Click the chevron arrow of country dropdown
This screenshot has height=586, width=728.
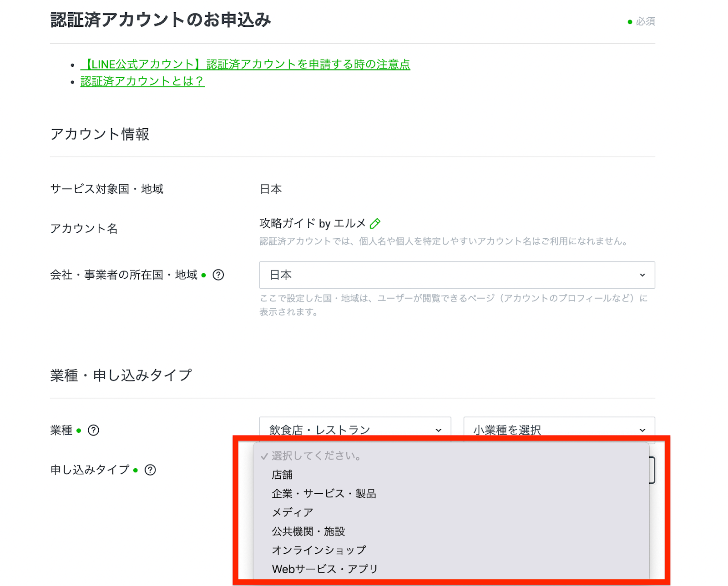(x=642, y=275)
